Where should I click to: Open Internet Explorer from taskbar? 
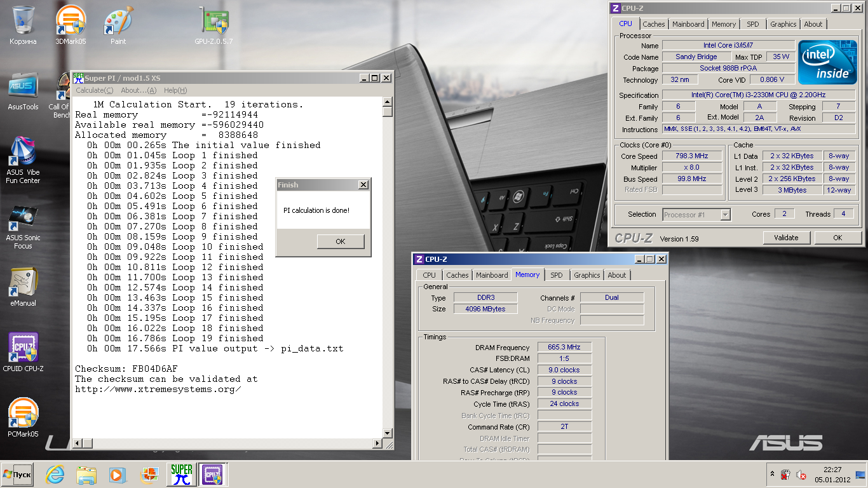56,475
